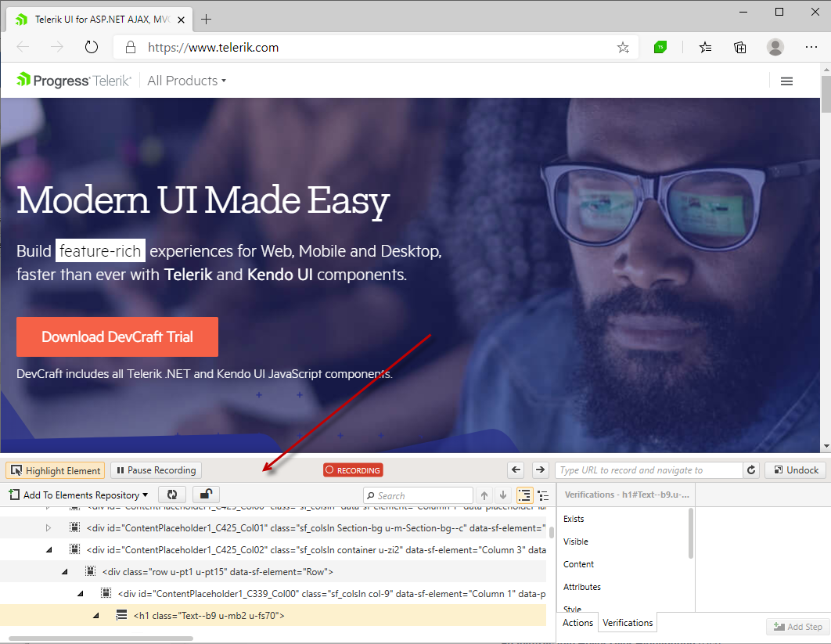Click the web page vertical scrollbar thumb
This screenshot has width=831, height=644.
pyautogui.click(x=826, y=94)
